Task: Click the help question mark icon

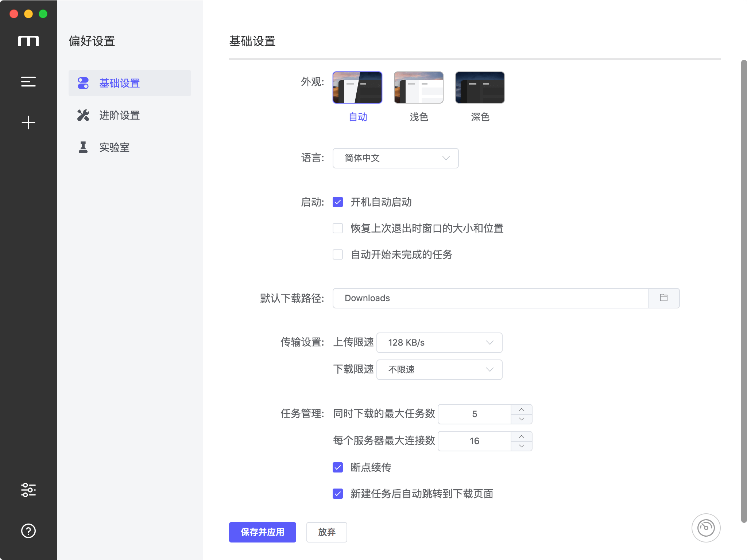Action: tap(28, 530)
